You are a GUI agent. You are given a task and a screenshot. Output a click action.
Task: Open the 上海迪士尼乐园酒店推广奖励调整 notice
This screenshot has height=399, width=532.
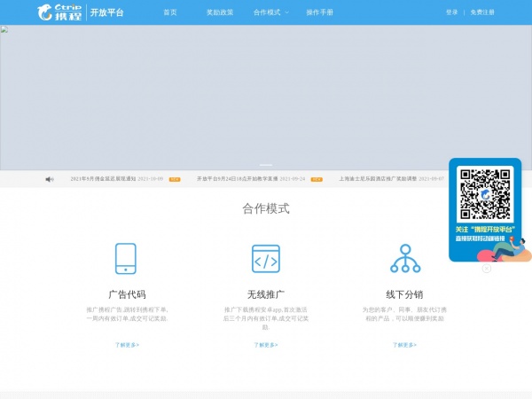378,179
